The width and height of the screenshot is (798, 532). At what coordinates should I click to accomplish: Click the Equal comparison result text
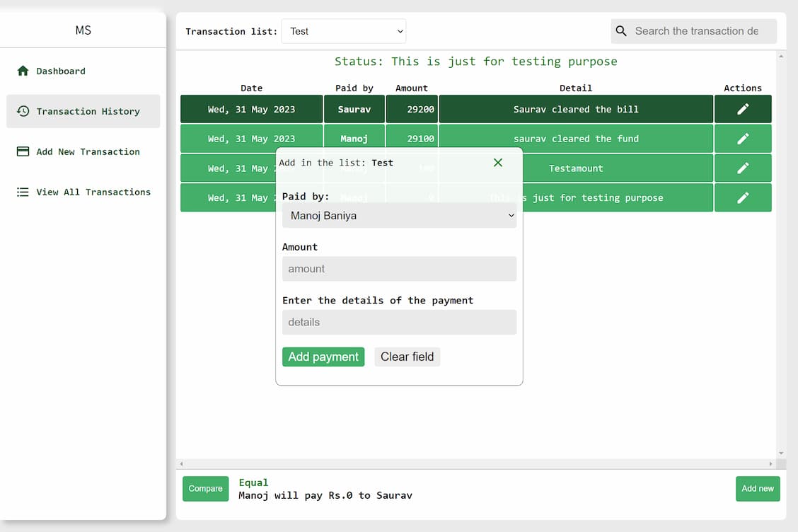253,482
